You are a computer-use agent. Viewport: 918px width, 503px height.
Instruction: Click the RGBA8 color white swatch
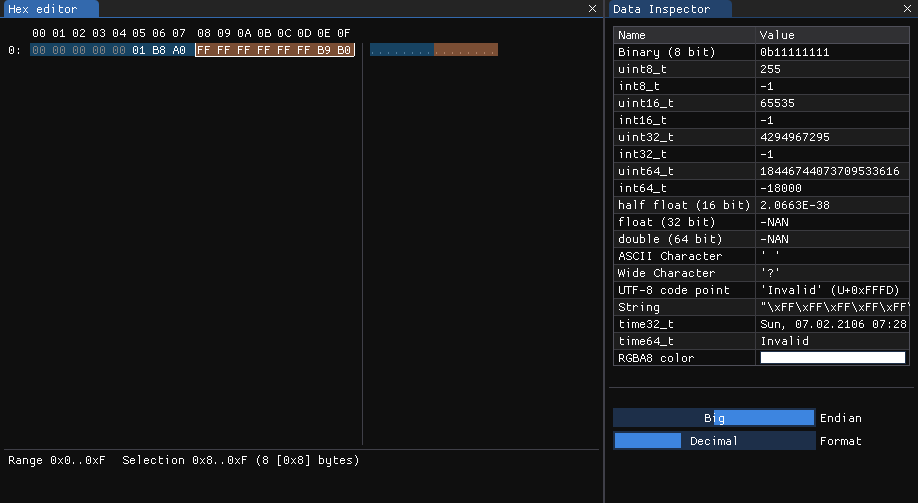pyautogui.click(x=832, y=358)
